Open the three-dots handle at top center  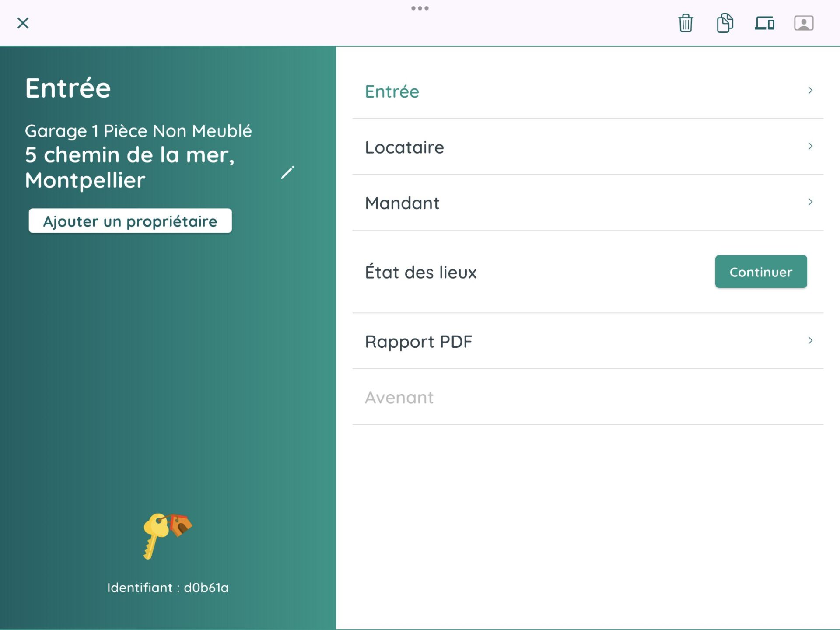coord(420,8)
